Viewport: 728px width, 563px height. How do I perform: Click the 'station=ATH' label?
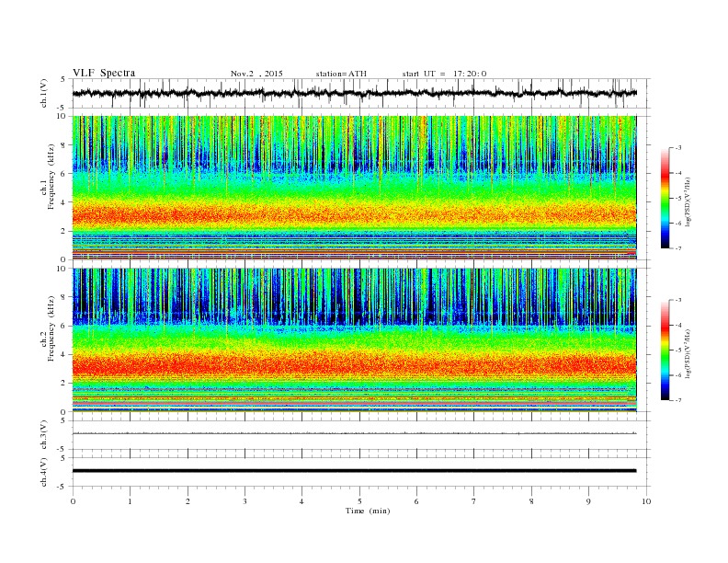[341, 74]
